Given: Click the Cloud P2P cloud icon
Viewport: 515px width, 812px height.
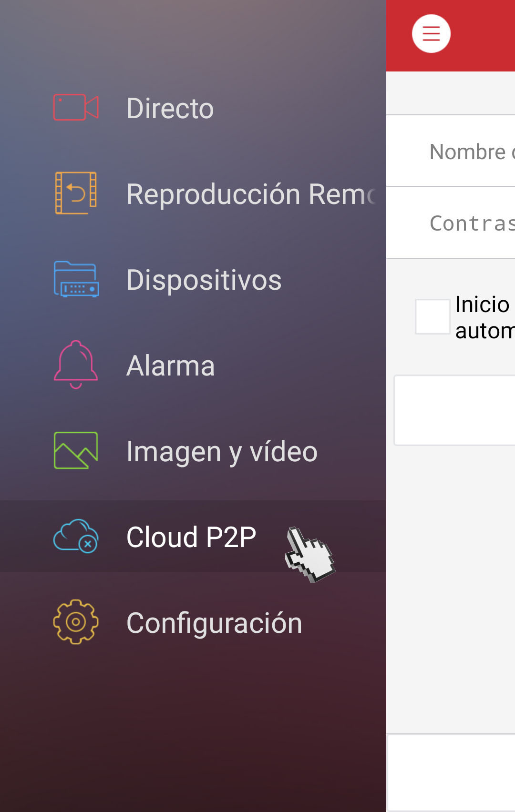Looking at the screenshot, I should (76, 536).
